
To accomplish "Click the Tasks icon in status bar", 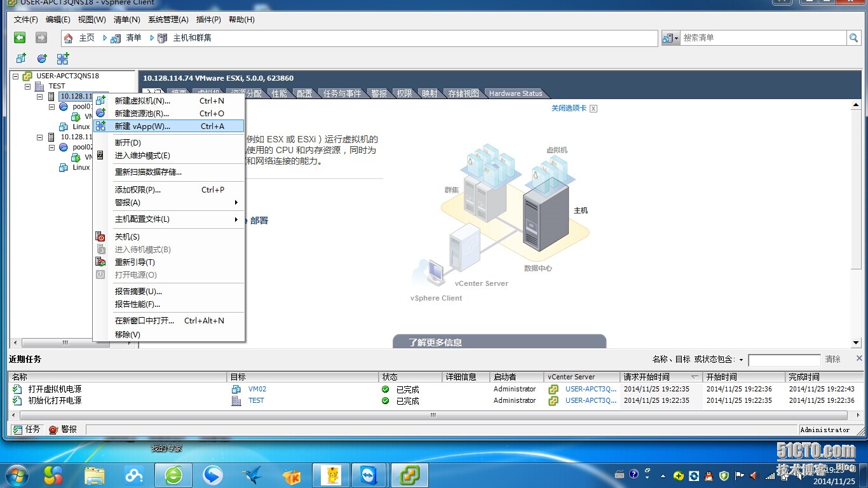I will (18, 430).
